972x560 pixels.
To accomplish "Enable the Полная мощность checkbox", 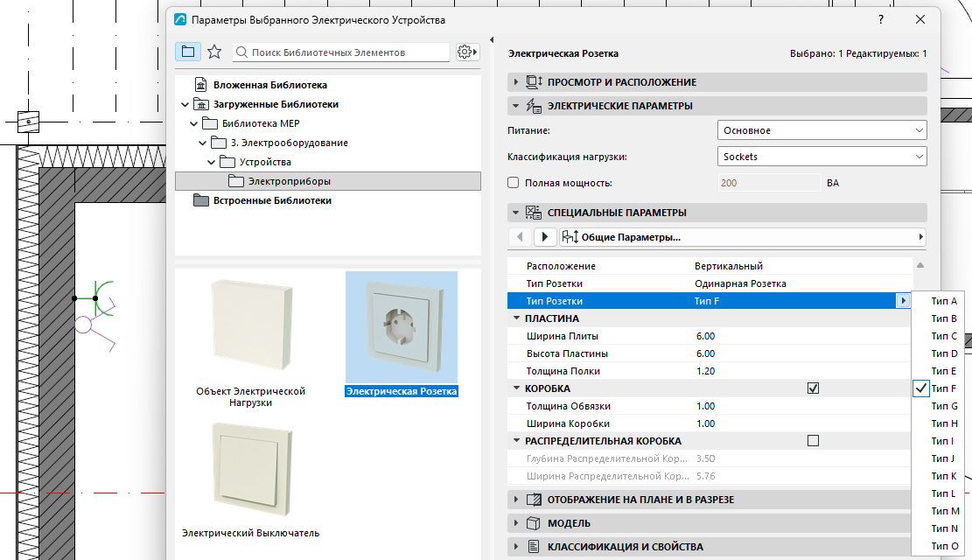I will tap(514, 182).
